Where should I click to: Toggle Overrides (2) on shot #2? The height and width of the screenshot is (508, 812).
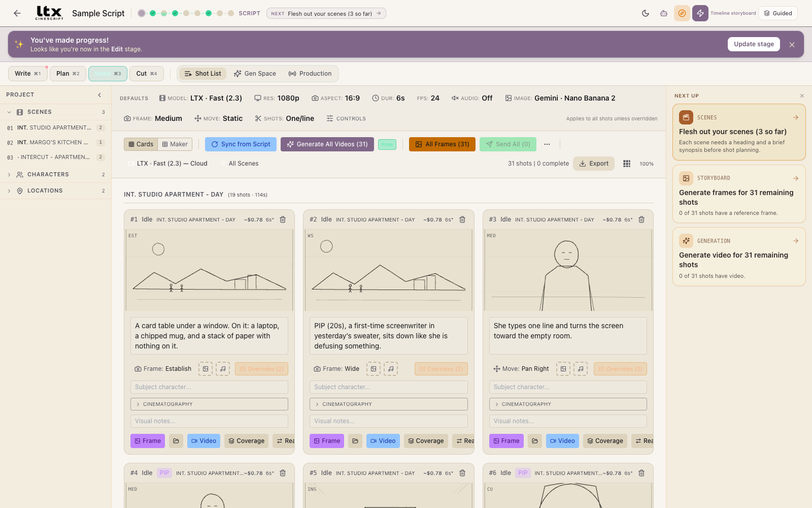click(441, 369)
